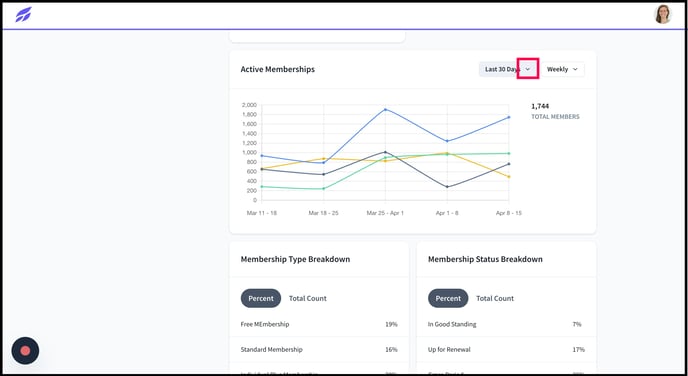Open the Weekly interval dropdown
This screenshot has height=376, width=688.
click(x=563, y=69)
